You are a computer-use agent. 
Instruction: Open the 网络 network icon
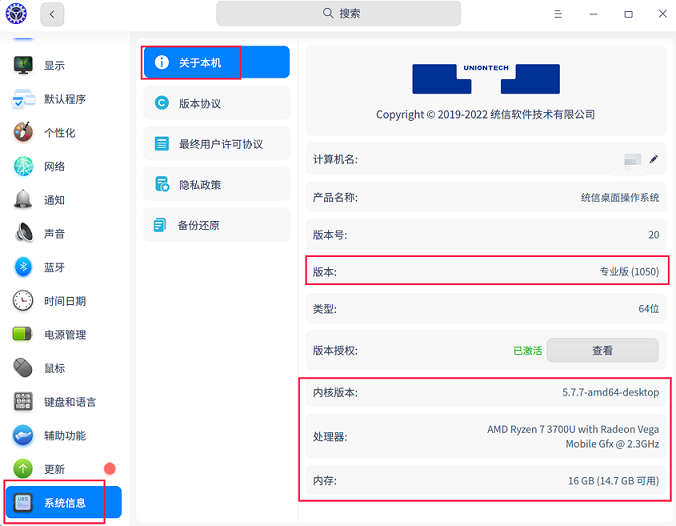(x=23, y=166)
